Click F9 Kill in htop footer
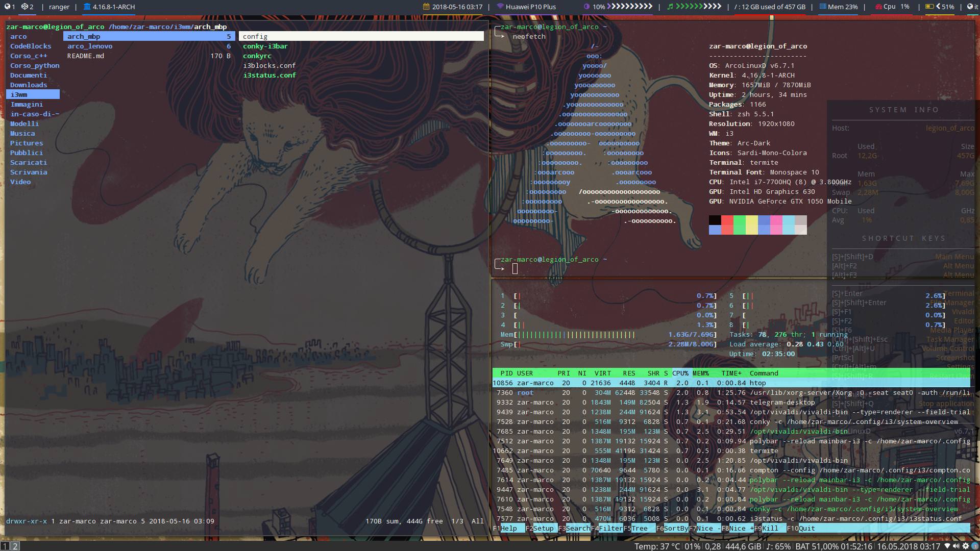 click(770, 528)
